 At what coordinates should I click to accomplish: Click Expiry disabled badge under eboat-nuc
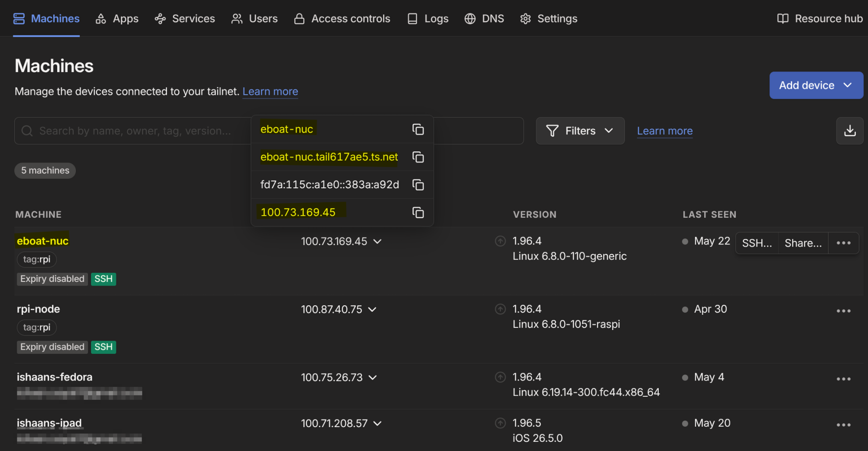pos(52,279)
